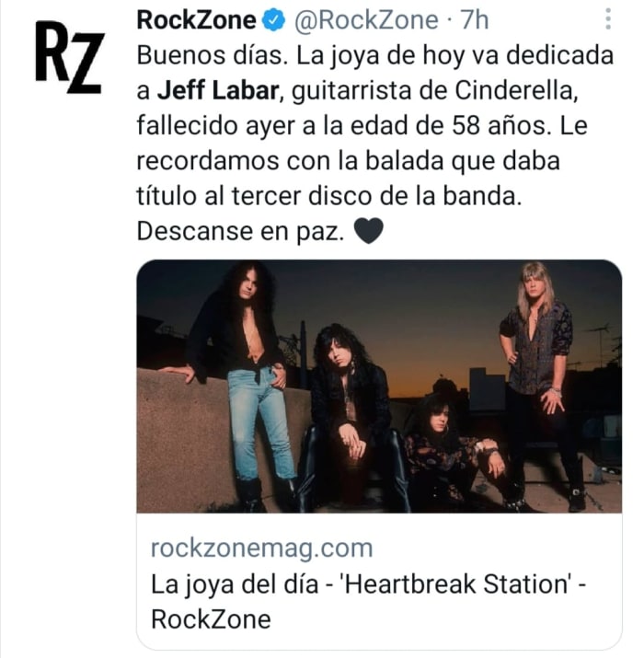Select the 'Buenos días' opening text

pyautogui.click(x=213, y=55)
